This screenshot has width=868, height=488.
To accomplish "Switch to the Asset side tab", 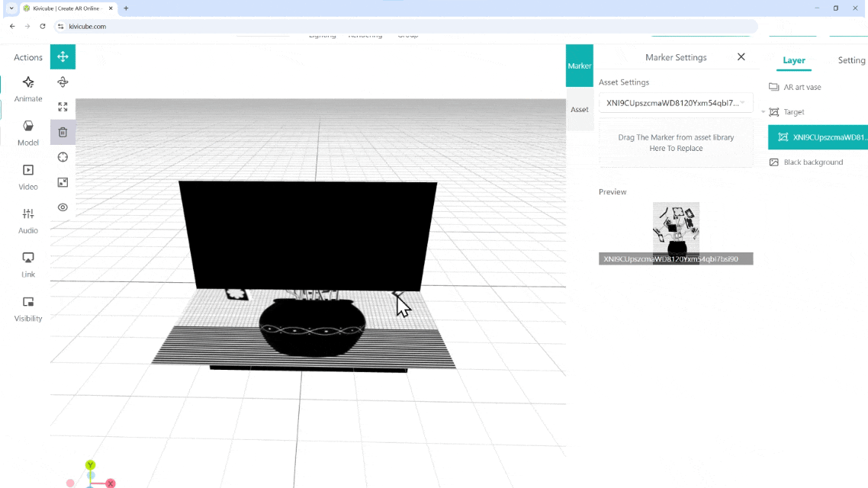I will coord(580,110).
